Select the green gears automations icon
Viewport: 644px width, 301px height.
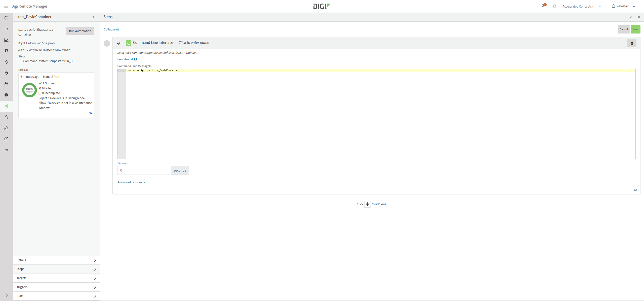6,106
